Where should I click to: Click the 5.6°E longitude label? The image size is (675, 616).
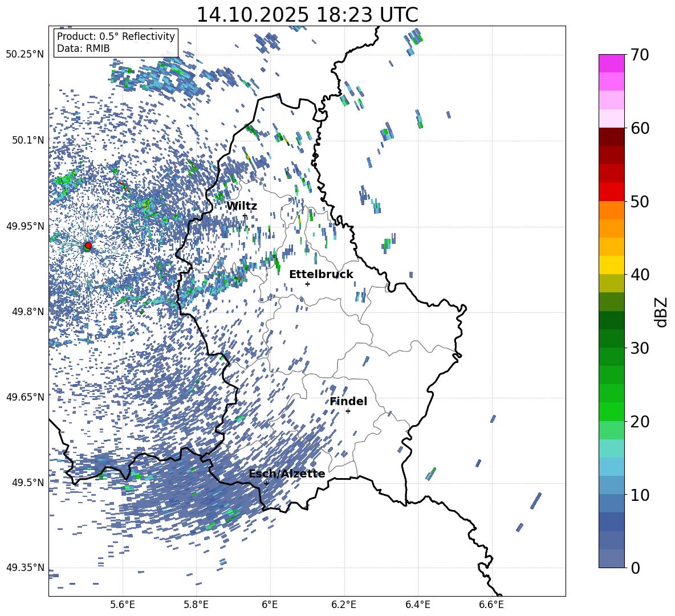tap(122, 605)
